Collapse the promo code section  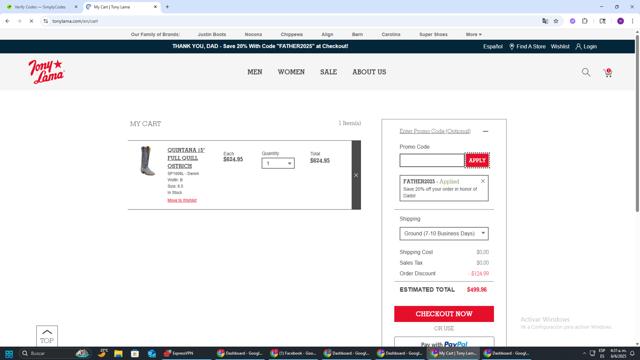(485, 131)
